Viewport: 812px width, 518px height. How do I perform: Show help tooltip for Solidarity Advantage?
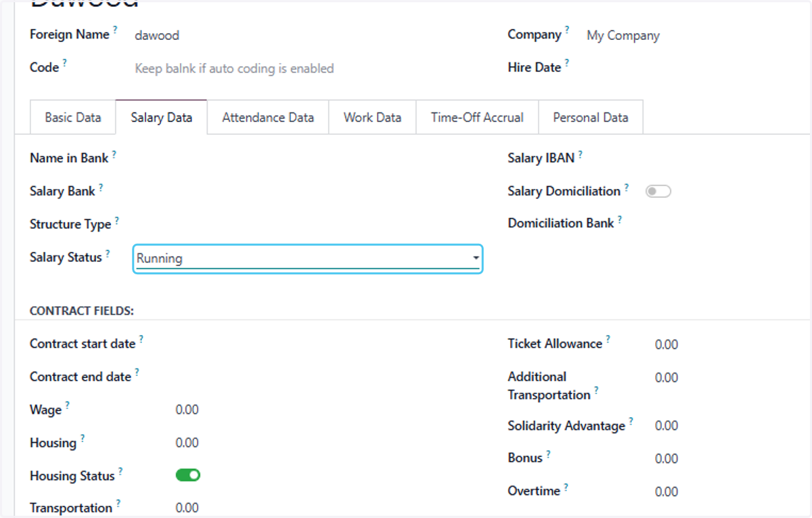click(631, 421)
